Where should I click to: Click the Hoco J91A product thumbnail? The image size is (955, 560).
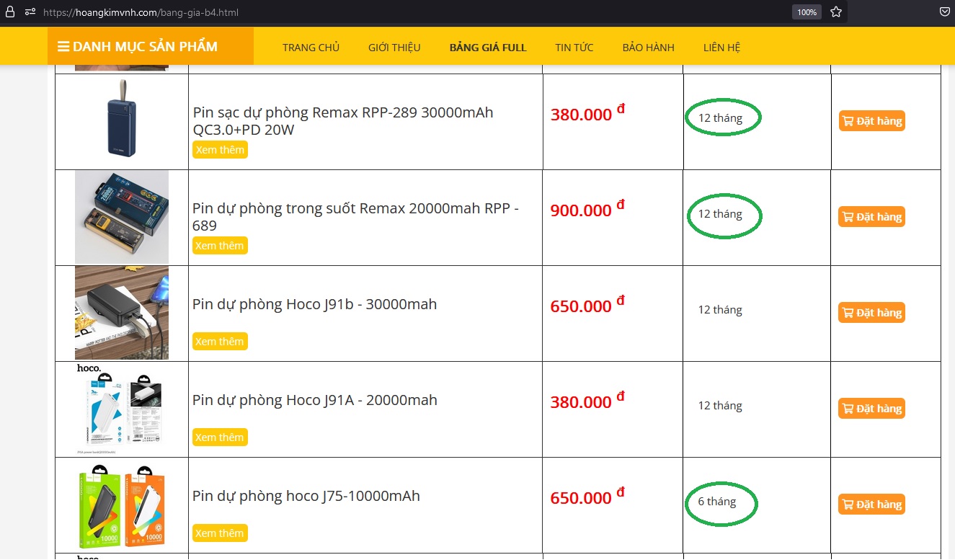(122, 409)
